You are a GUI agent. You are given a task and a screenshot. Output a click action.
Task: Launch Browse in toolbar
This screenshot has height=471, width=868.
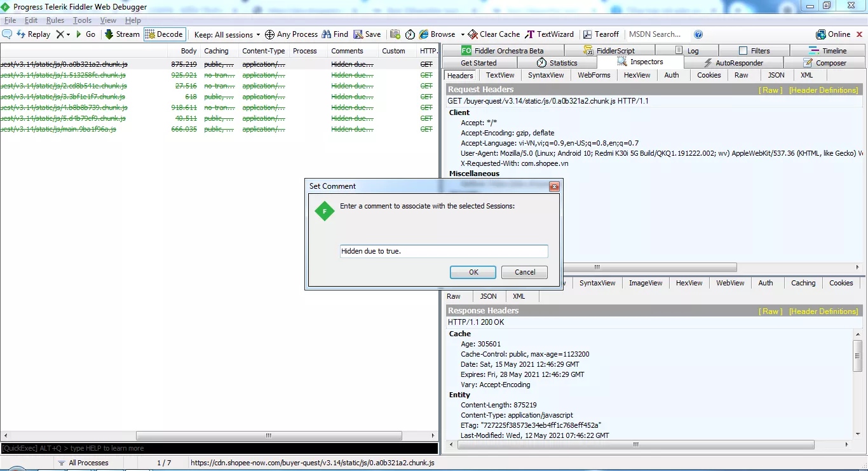[x=437, y=34]
